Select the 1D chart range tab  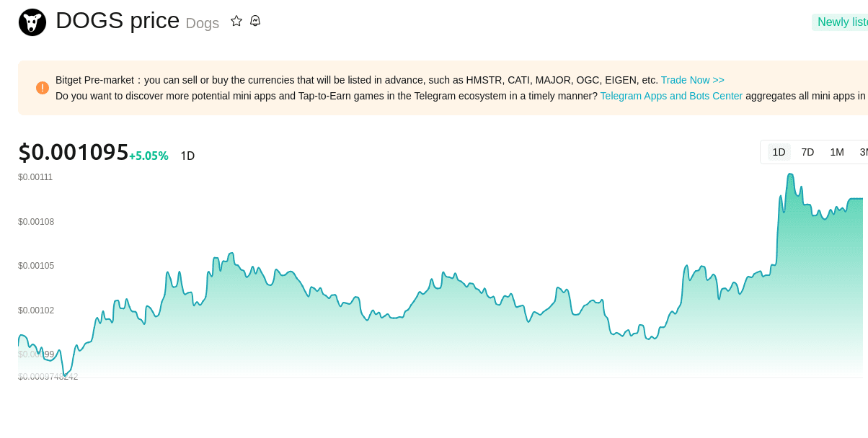pos(779,152)
